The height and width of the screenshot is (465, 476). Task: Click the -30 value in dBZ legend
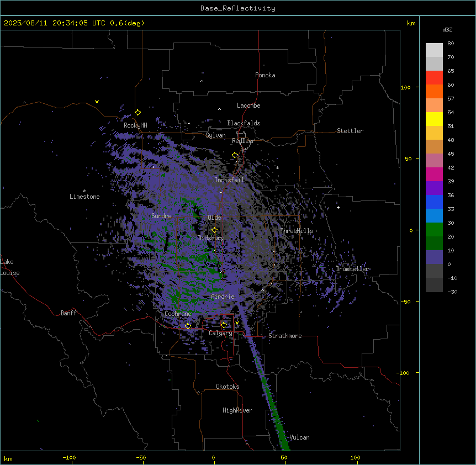click(452, 292)
